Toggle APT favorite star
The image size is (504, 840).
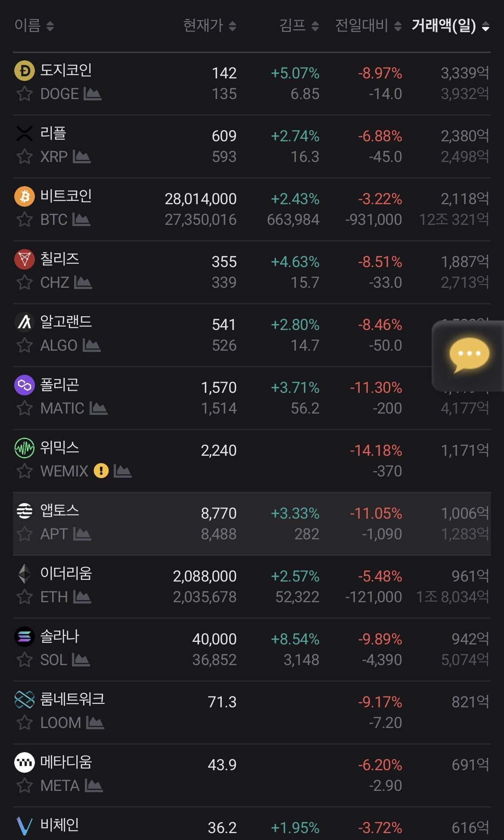[x=25, y=534]
